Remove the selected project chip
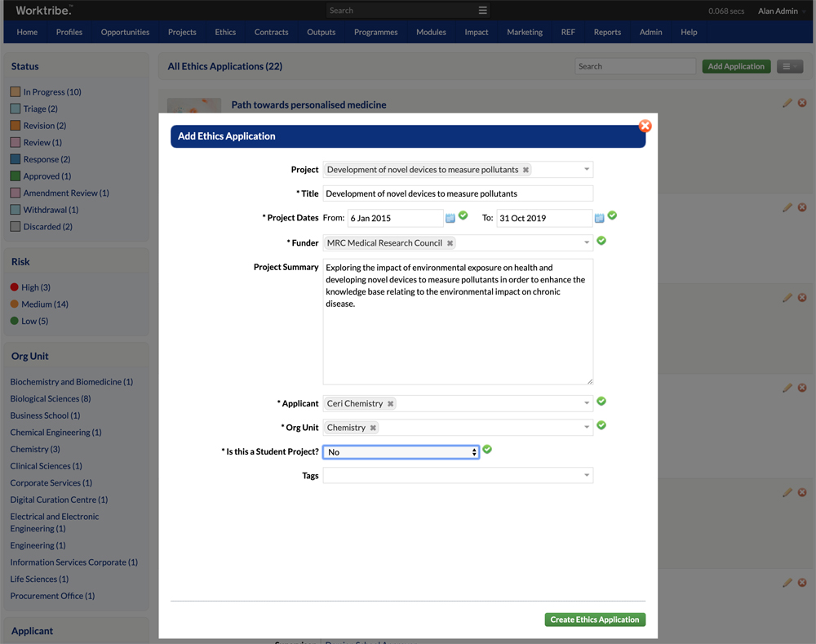The height and width of the screenshot is (644, 816). click(526, 170)
